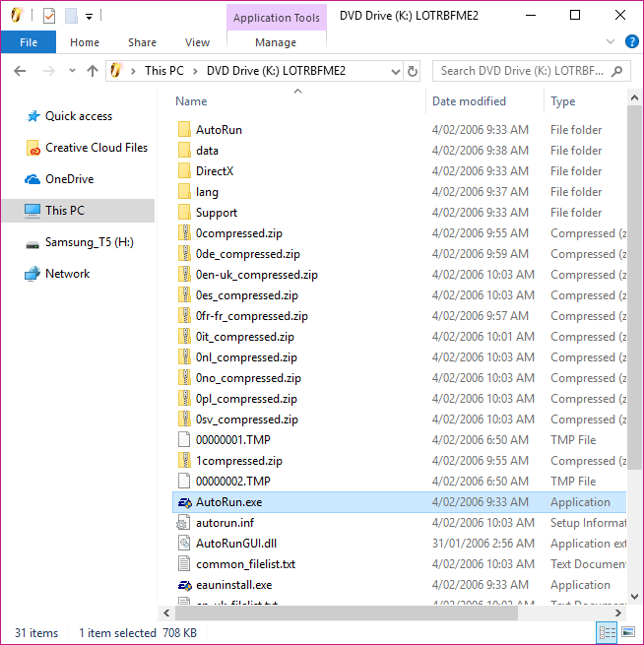
Task: Select the 0es_compressed.zip file name
Action: pos(247,295)
